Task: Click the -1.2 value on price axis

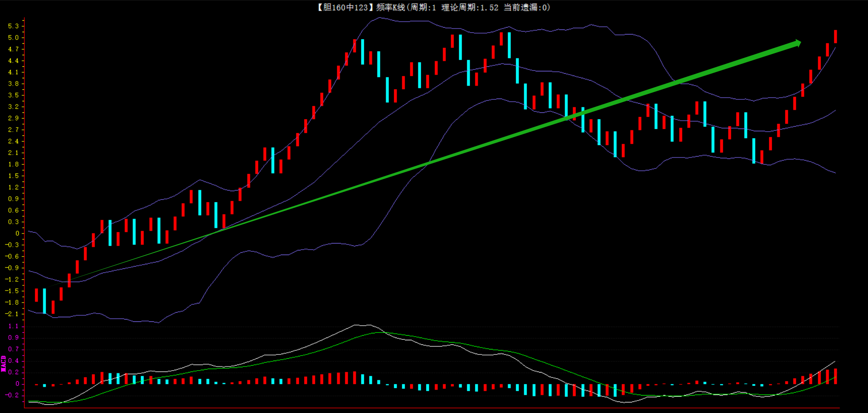Action: [x=12, y=279]
